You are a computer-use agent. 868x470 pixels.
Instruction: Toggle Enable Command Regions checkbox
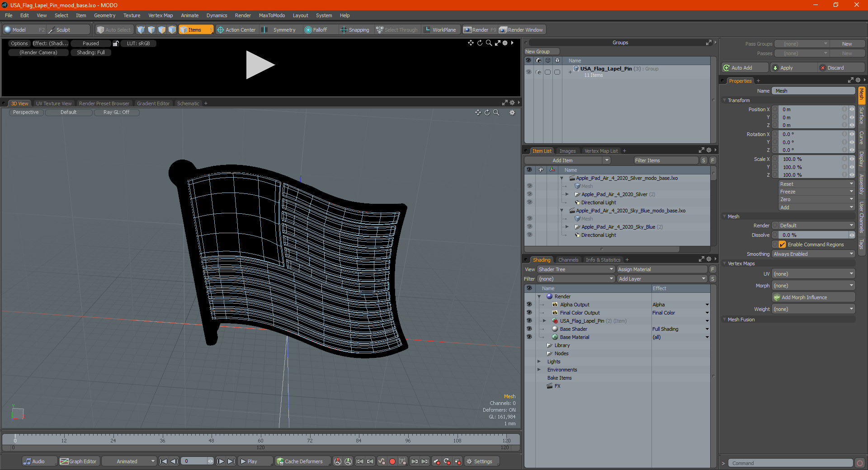(x=782, y=244)
